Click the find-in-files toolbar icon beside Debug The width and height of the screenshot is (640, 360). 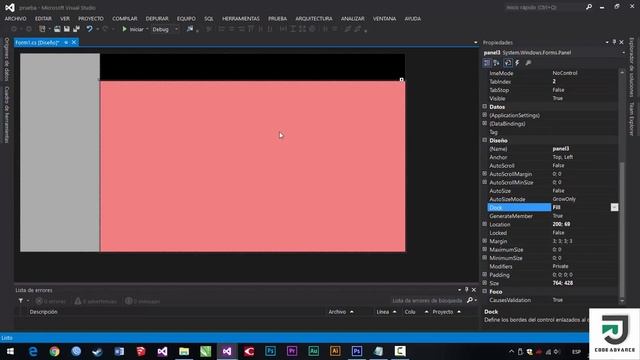click(190, 29)
